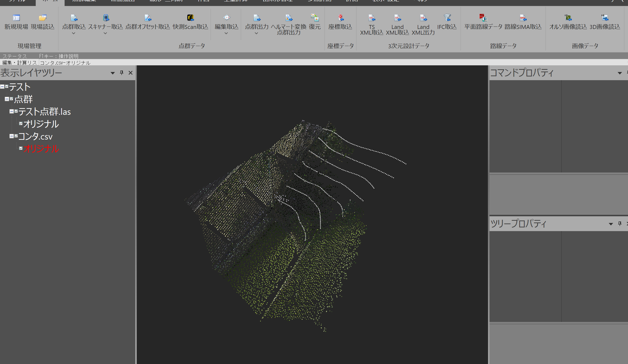Click the ステータス label
This screenshot has height=364, width=628.
point(14,56)
